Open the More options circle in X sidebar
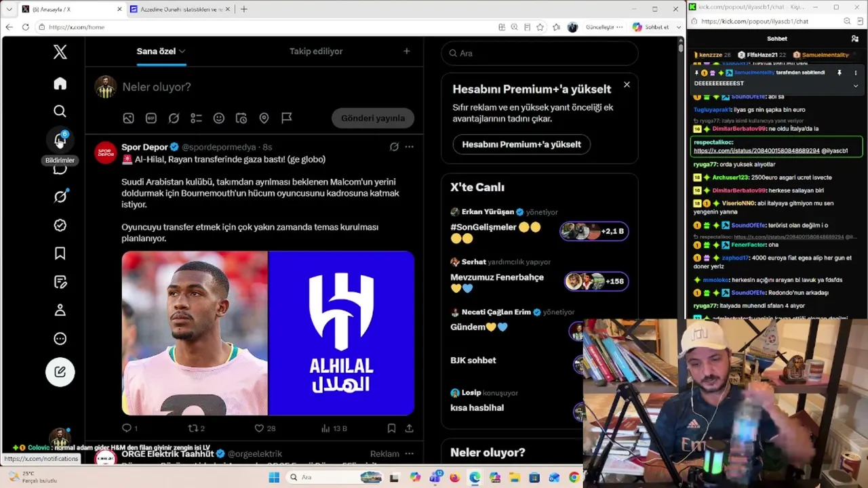868x488 pixels. (60, 339)
